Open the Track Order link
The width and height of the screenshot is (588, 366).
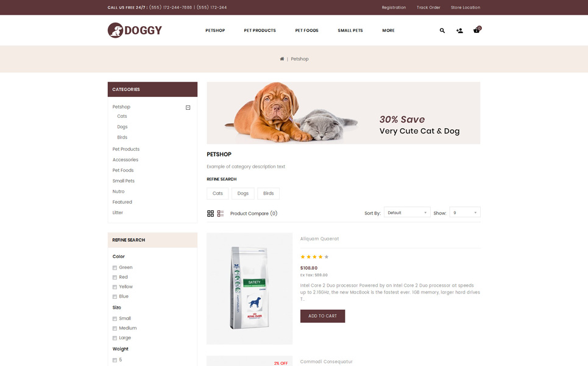[428, 7]
